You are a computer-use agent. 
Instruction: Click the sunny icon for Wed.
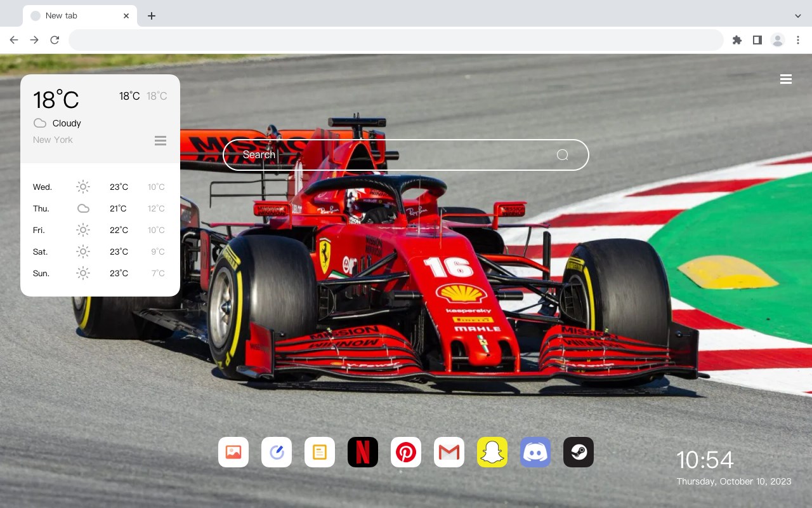tap(83, 187)
